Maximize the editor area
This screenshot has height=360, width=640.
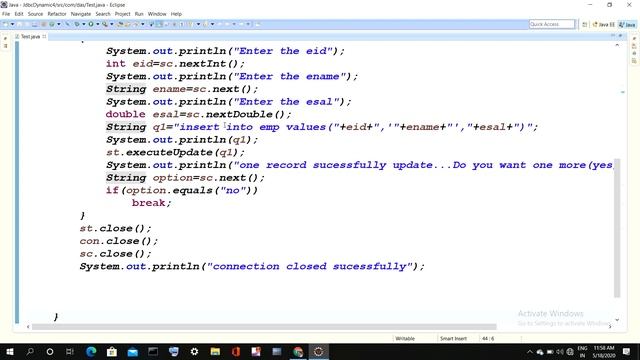coord(620,36)
